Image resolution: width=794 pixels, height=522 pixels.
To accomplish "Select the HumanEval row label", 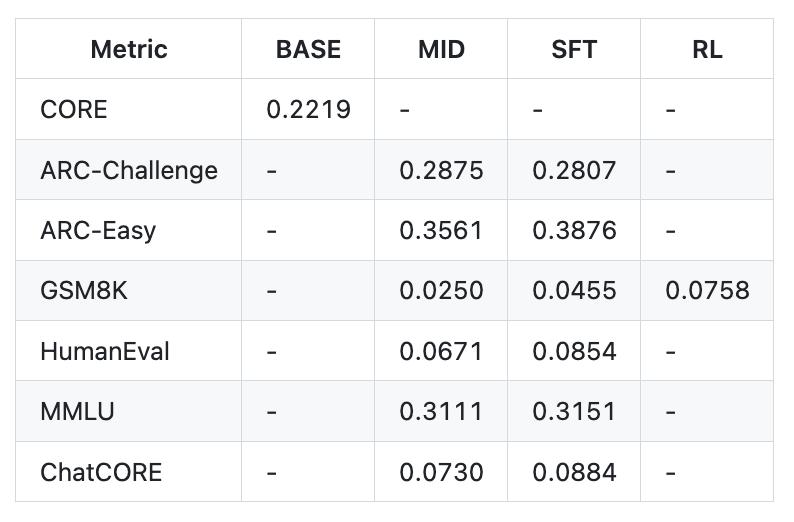I will point(105,351).
